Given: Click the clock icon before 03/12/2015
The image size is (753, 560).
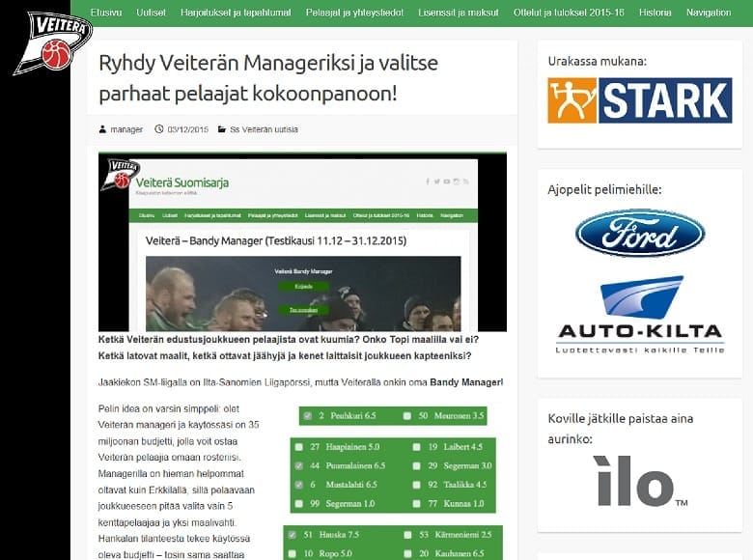Looking at the screenshot, I should pos(159,129).
